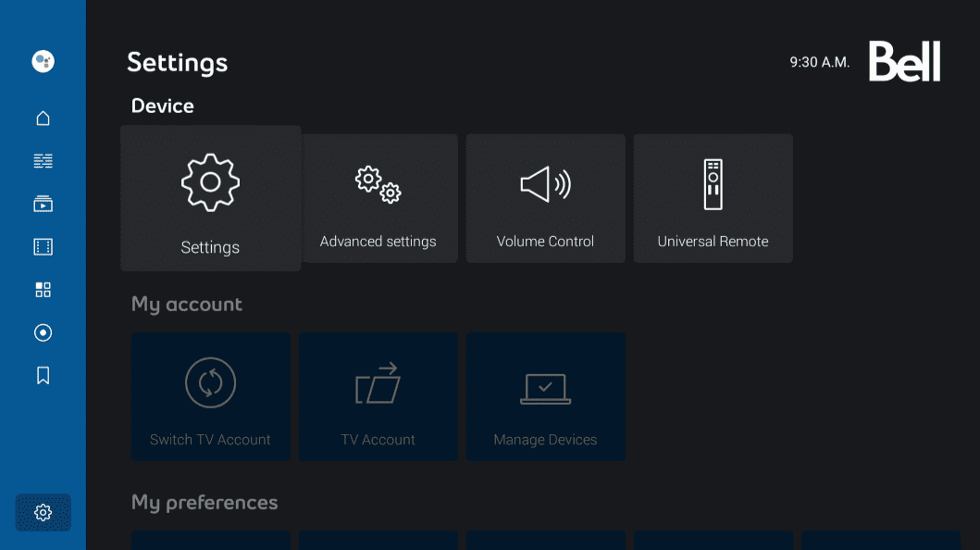The image size is (980, 550).
Task: Select the movies film-frame sidebar icon
Action: pos(43,246)
